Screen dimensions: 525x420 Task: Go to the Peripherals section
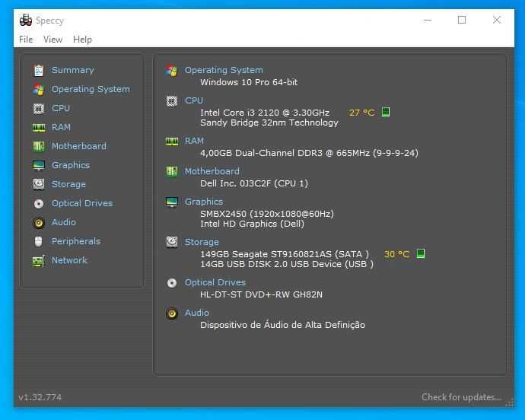point(76,241)
